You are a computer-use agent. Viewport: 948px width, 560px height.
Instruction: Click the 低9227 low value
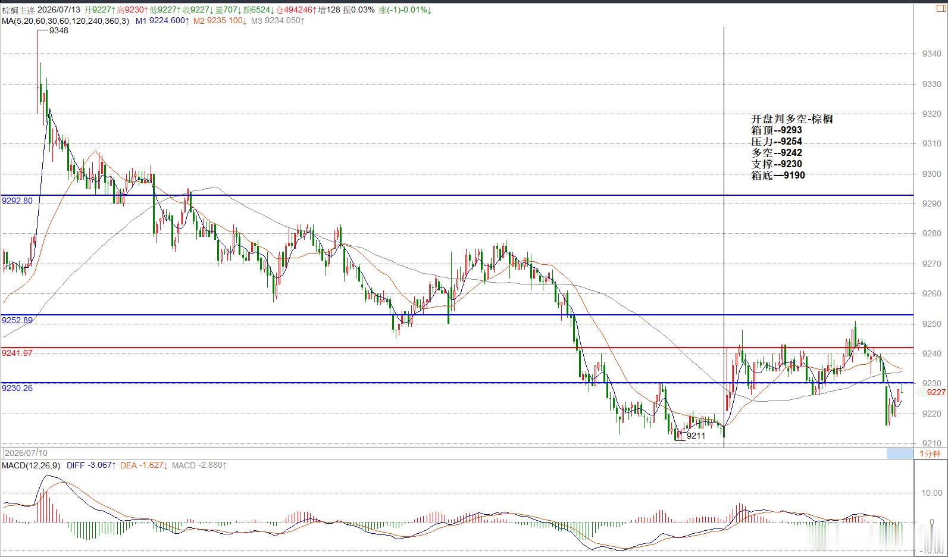pos(166,10)
